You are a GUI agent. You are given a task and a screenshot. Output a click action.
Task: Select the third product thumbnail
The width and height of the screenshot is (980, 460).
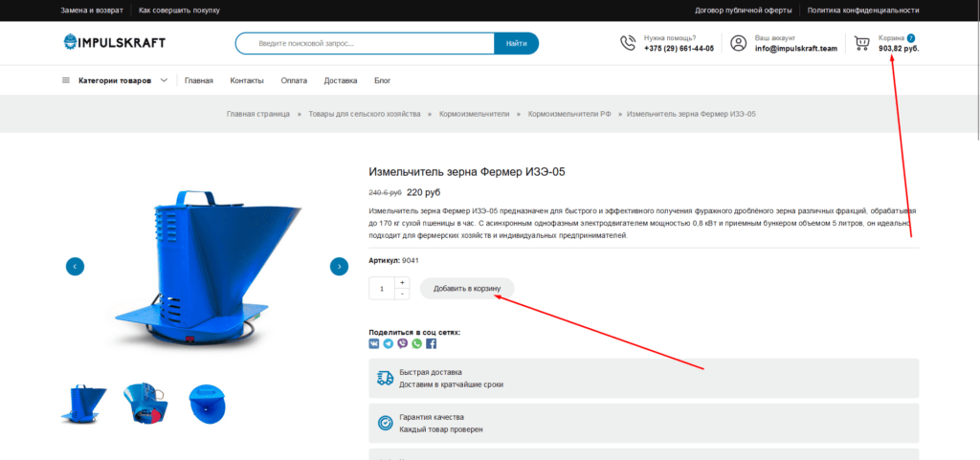[x=207, y=405]
